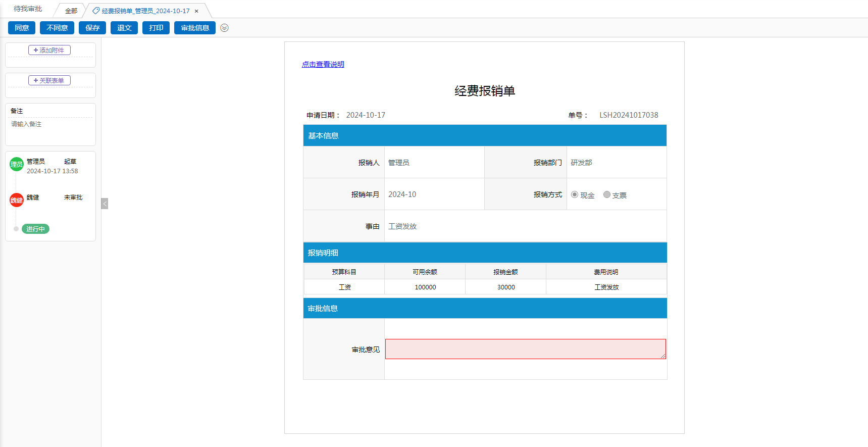
Task: Focus the 审批意见 text area
Action: [525, 349]
